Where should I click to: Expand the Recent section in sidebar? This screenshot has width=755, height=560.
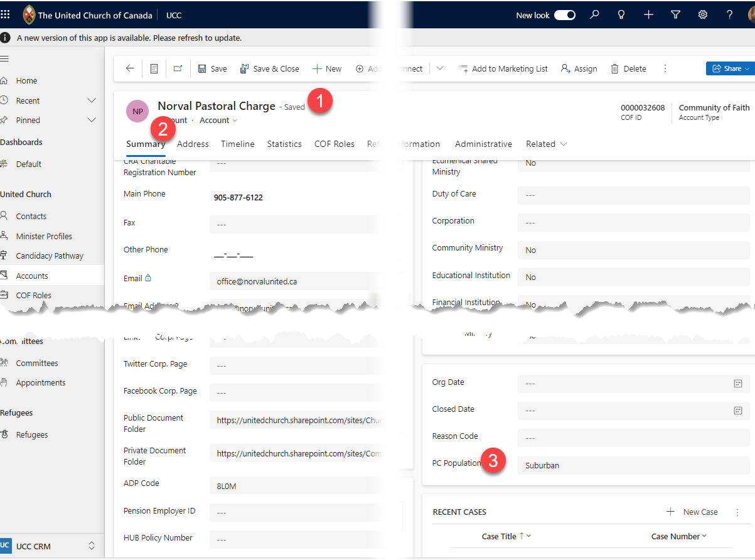pos(92,100)
